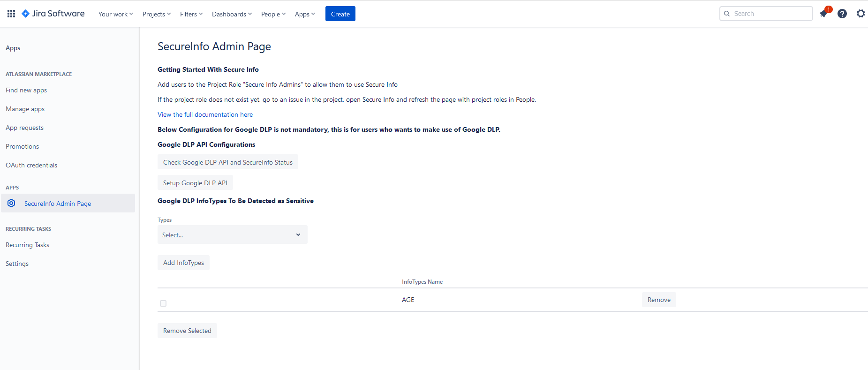Open the notifications icon with badge
Image resolution: width=868 pixels, height=370 pixels.
pos(824,13)
